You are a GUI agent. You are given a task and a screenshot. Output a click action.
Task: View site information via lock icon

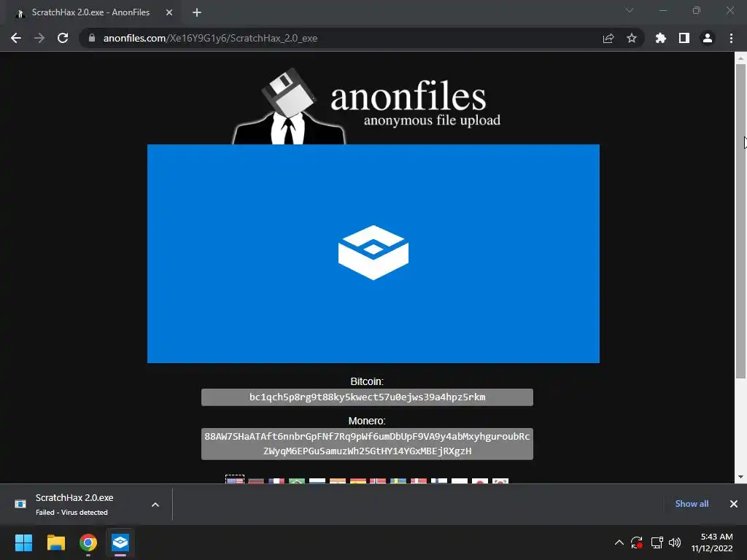(91, 38)
